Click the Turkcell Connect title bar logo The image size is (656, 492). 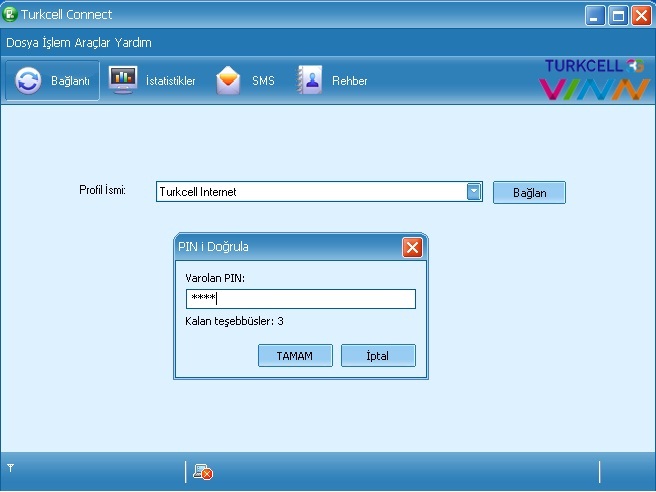pos(10,14)
